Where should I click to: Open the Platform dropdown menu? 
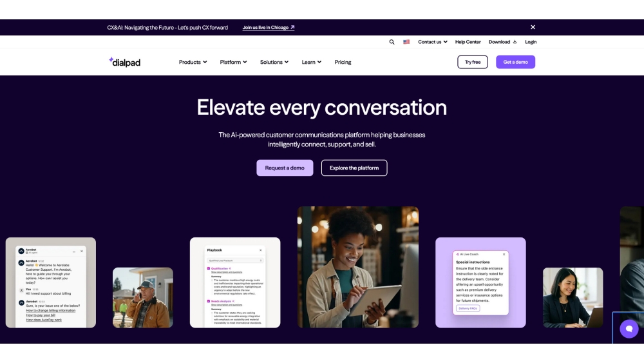[x=233, y=62]
